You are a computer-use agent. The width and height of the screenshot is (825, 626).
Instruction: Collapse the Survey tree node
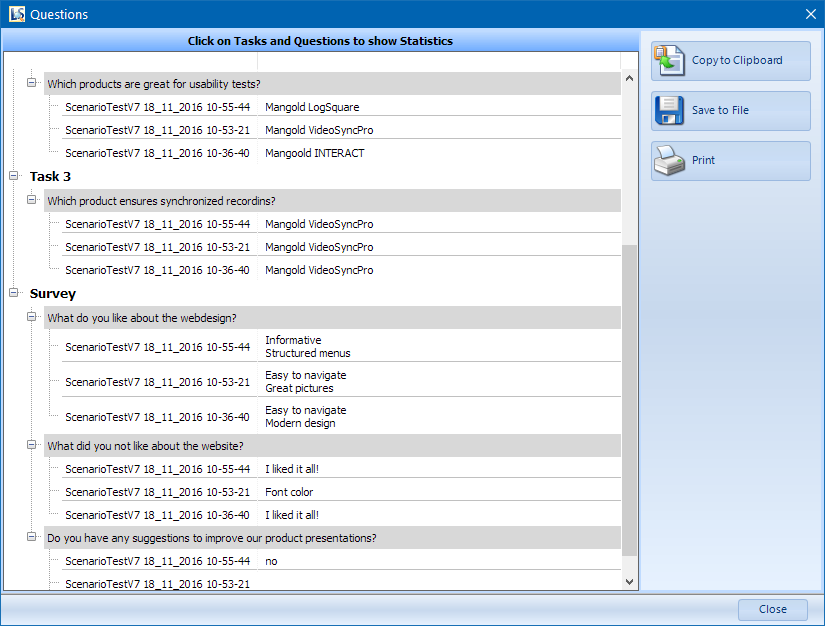click(14, 293)
